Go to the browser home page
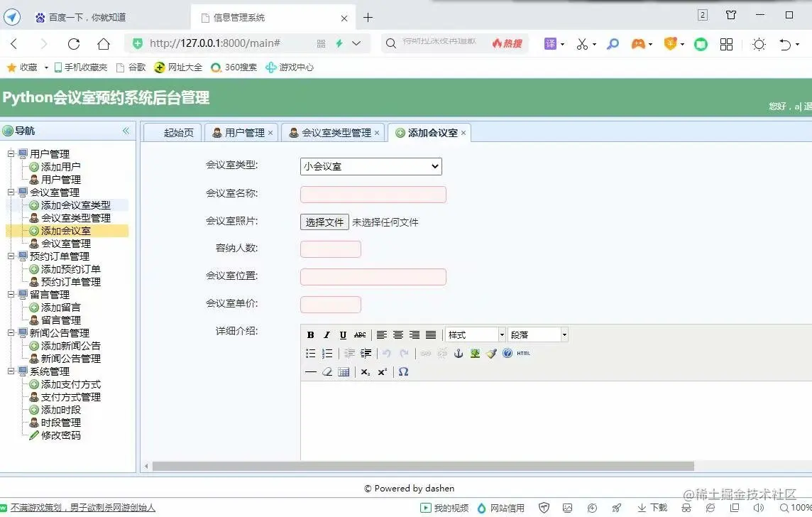Viewport: 812px width, 517px height. click(104, 43)
